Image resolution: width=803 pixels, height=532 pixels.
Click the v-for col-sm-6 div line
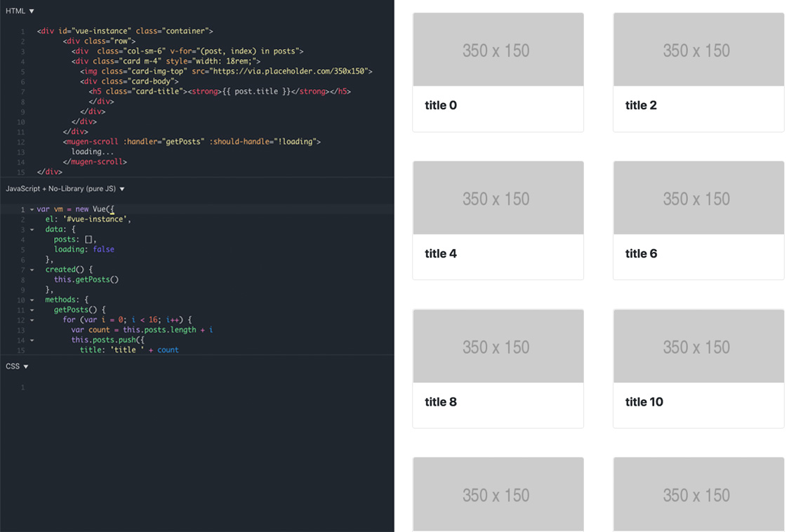point(187,51)
